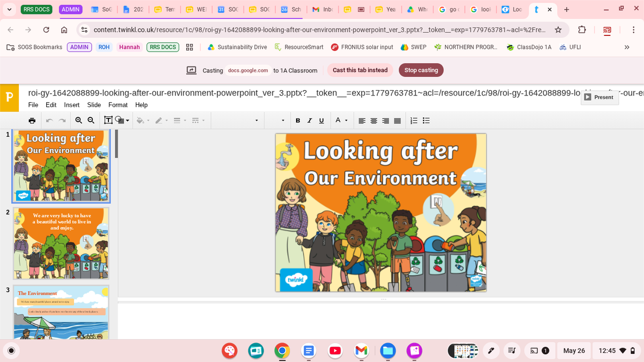
Task: Open the line color pencil dropdown
Action: click(160, 121)
